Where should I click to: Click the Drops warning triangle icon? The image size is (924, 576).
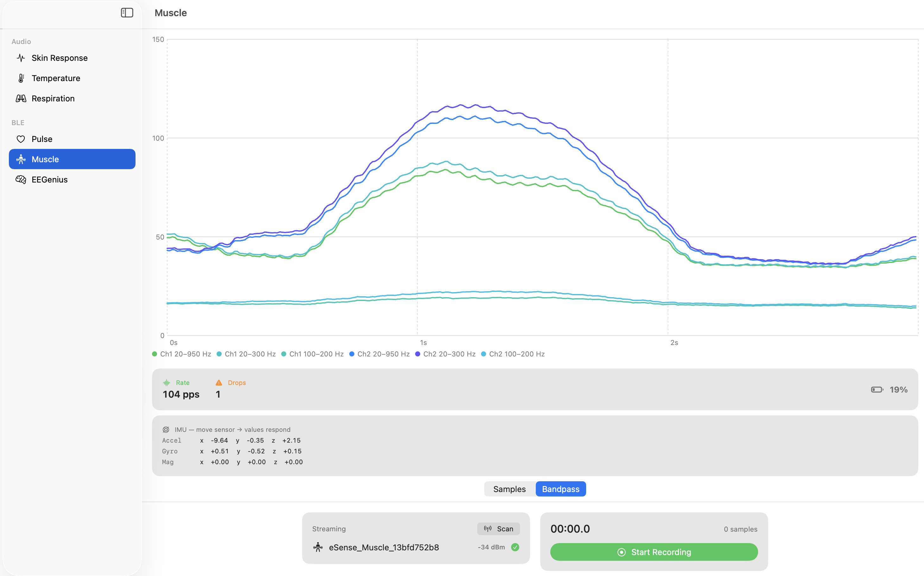tap(219, 382)
